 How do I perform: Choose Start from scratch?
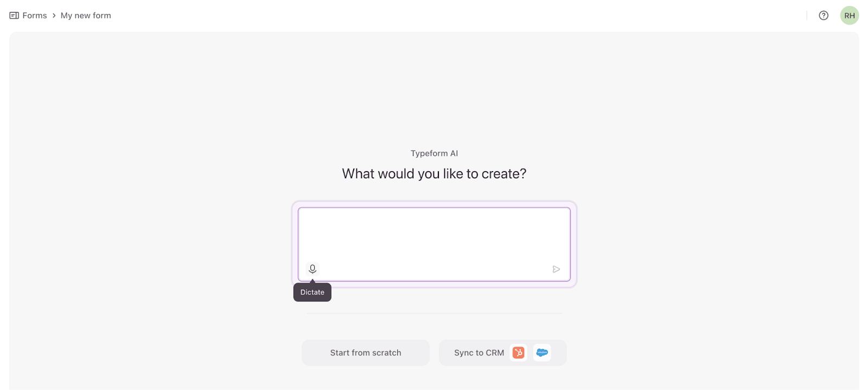point(366,353)
